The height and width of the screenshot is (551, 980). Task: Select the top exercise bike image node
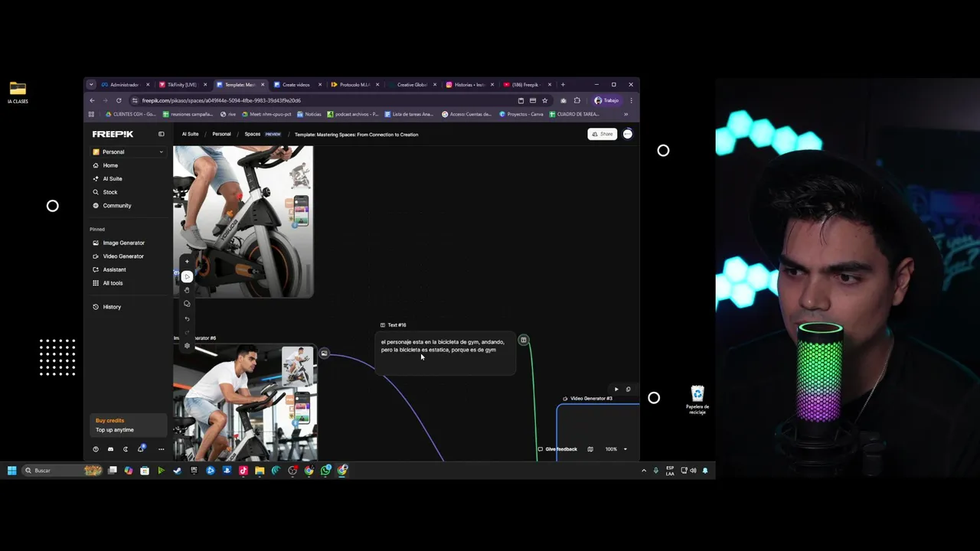(x=243, y=221)
